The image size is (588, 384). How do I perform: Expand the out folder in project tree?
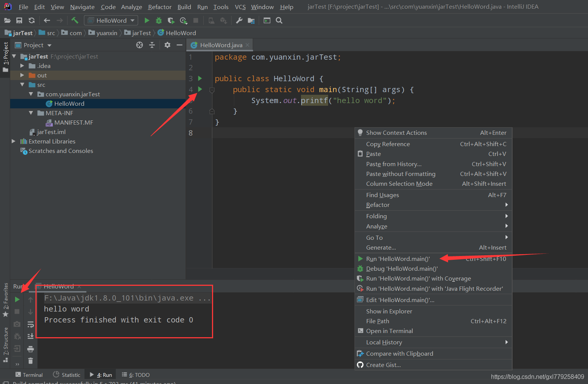point(22,75)
